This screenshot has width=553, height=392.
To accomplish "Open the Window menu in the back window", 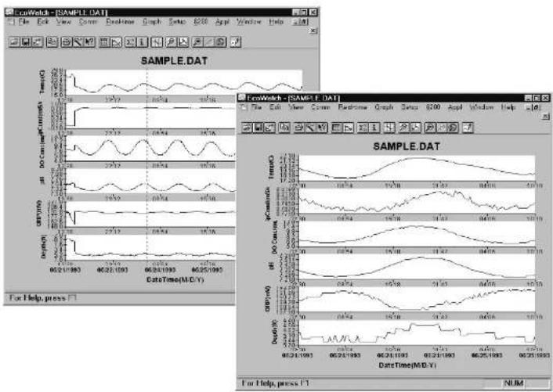I will [248, 22].
